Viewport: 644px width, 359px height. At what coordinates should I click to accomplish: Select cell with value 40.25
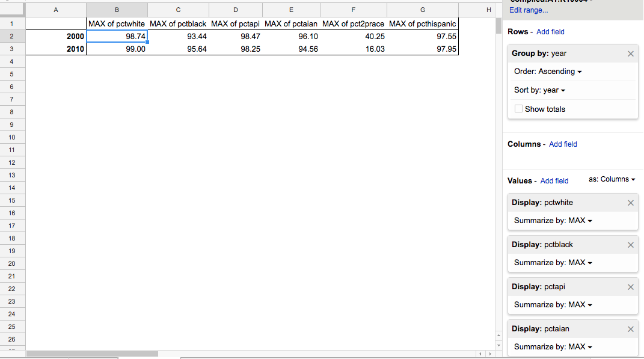[354, 36]
